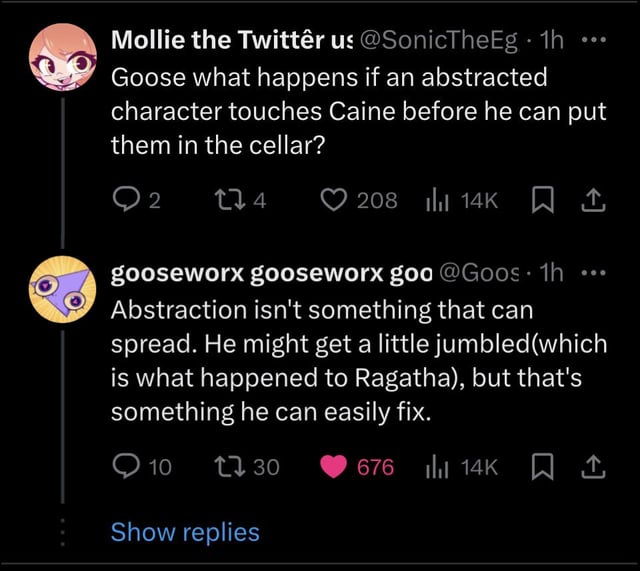Bookmark gooseworx's reply
Image resolution: width=640 pixels, height=571 pixels.
pyautogui.click(x=543, y=466)
